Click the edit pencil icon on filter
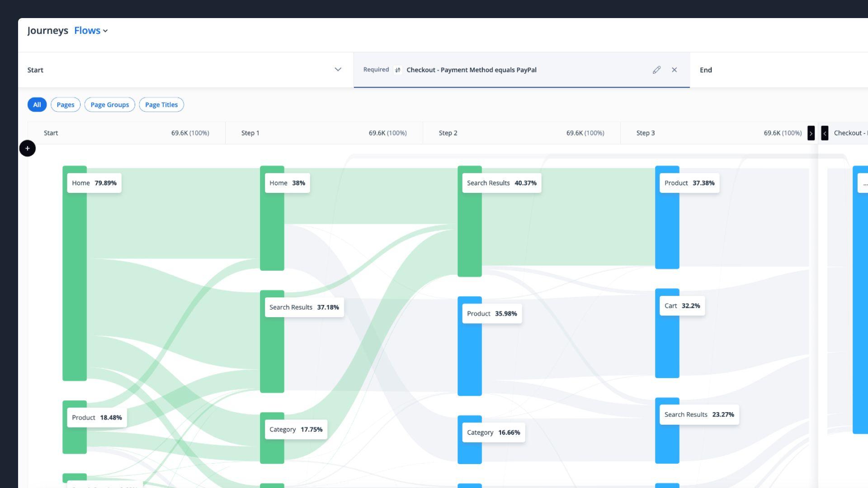Image resolution: width=868 pixels, height=488 pixels. [657, 70]
